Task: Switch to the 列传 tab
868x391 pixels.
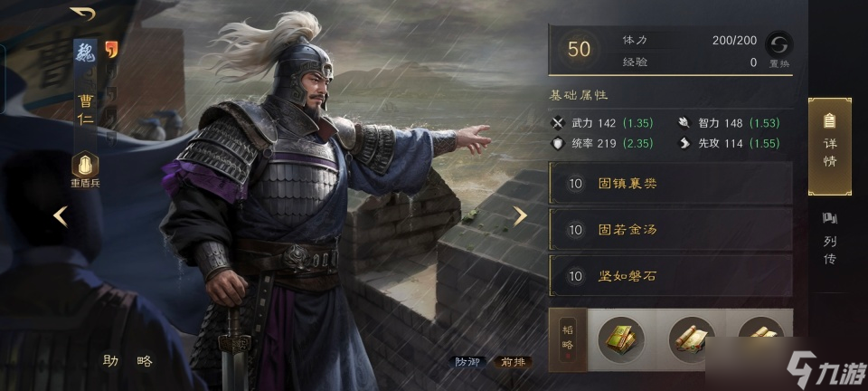Action: pos(830,239)
